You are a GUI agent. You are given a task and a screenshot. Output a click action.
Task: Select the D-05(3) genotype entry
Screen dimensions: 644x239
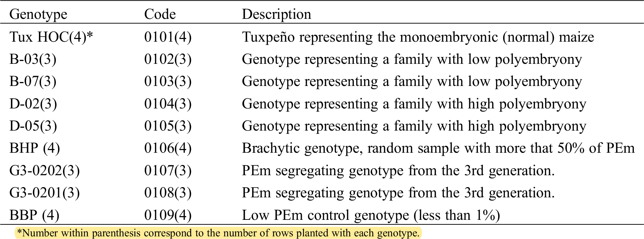pos(33,126)
